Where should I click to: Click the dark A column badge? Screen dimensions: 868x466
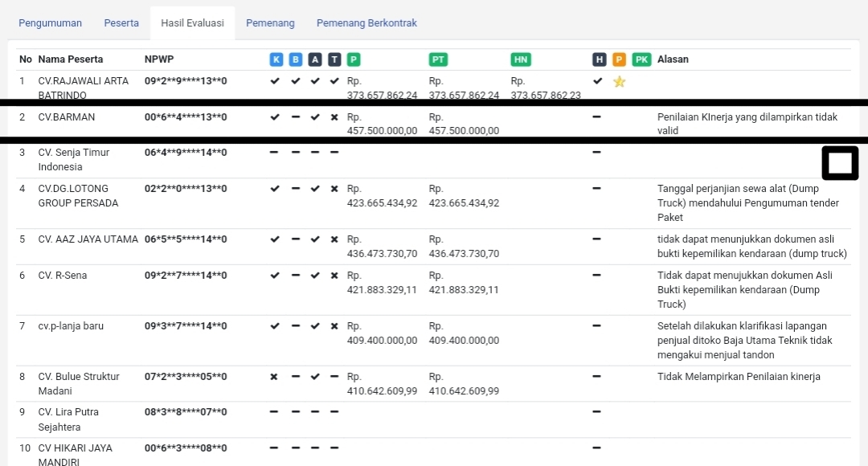point(315,59)
